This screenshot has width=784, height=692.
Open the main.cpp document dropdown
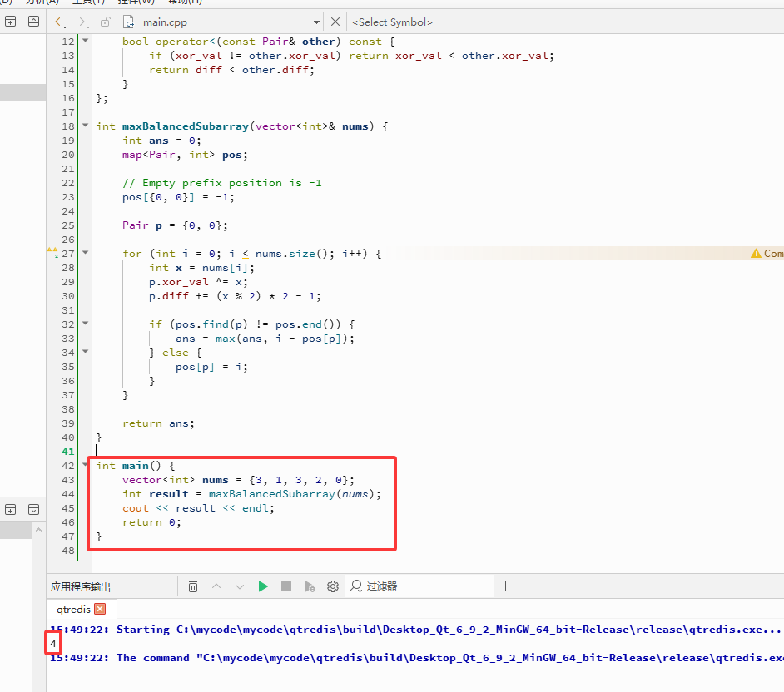(x=316, y=22)
